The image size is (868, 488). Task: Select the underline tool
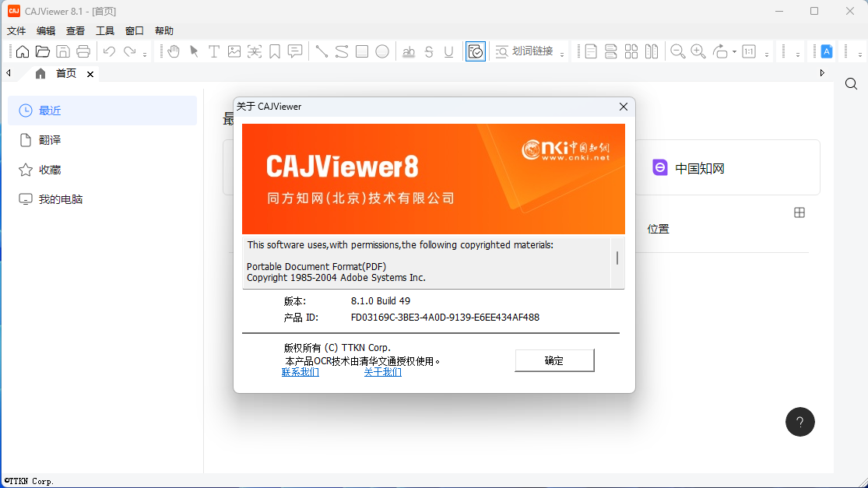pos(449,51)
